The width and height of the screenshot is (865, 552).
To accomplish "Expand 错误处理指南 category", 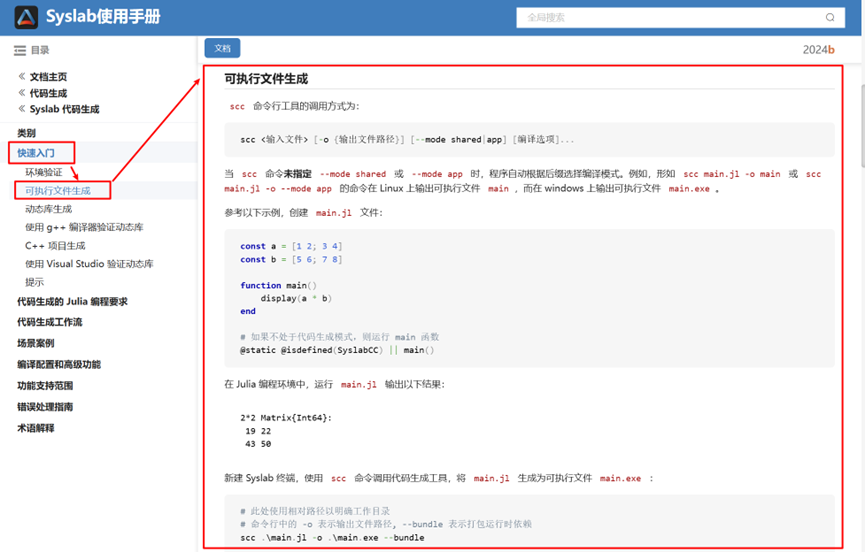I will tap(45, 407).
